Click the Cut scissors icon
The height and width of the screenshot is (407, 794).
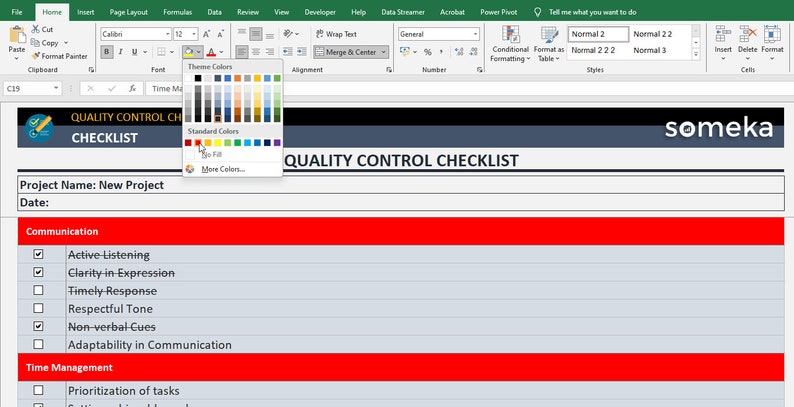coord(36,29)
